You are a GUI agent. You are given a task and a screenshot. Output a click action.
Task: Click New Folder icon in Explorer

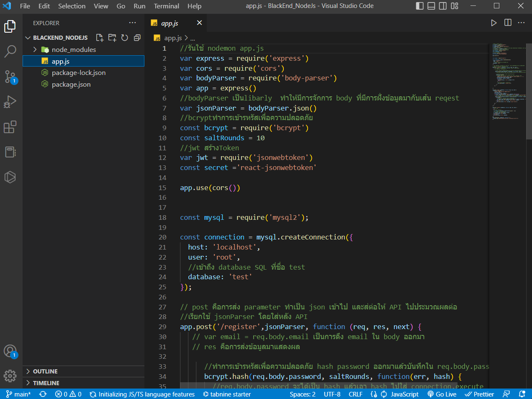click(112, 38)
